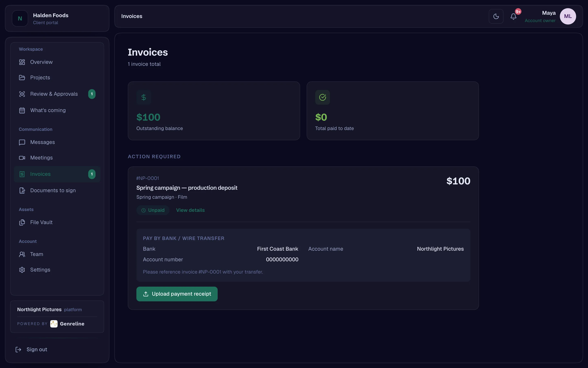The width and height of the screenshot is (588, 368).
Task: Click the Please reference invoice note
Action: (203, 272)
